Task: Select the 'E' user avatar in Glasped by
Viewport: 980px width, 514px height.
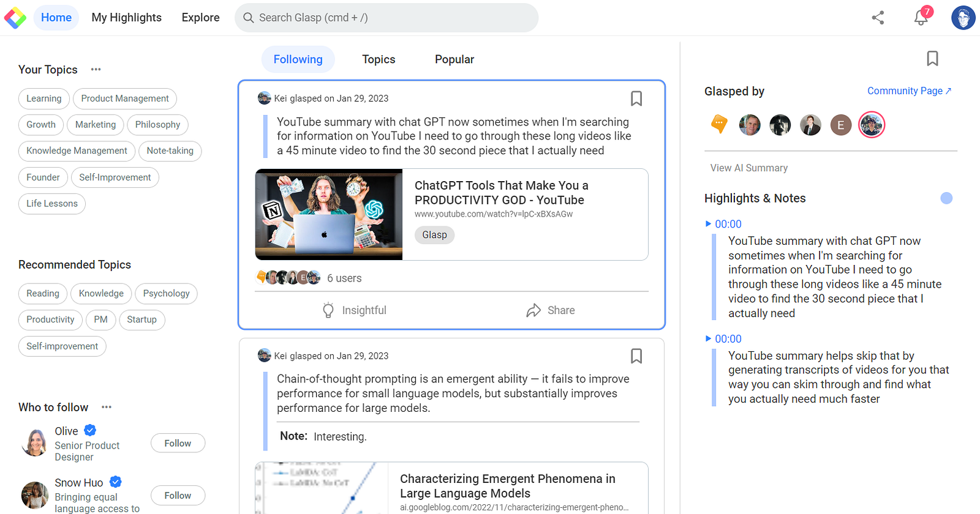Action: [x=841, y=125]
